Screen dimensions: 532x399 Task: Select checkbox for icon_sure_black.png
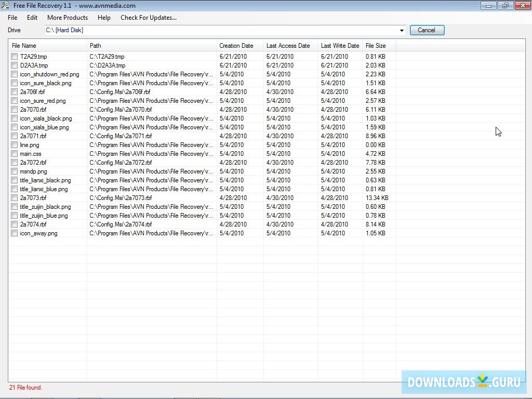point(14,83)
